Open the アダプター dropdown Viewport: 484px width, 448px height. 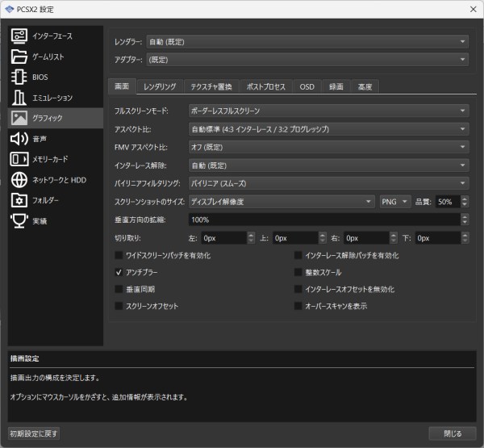tap(307, 60)
